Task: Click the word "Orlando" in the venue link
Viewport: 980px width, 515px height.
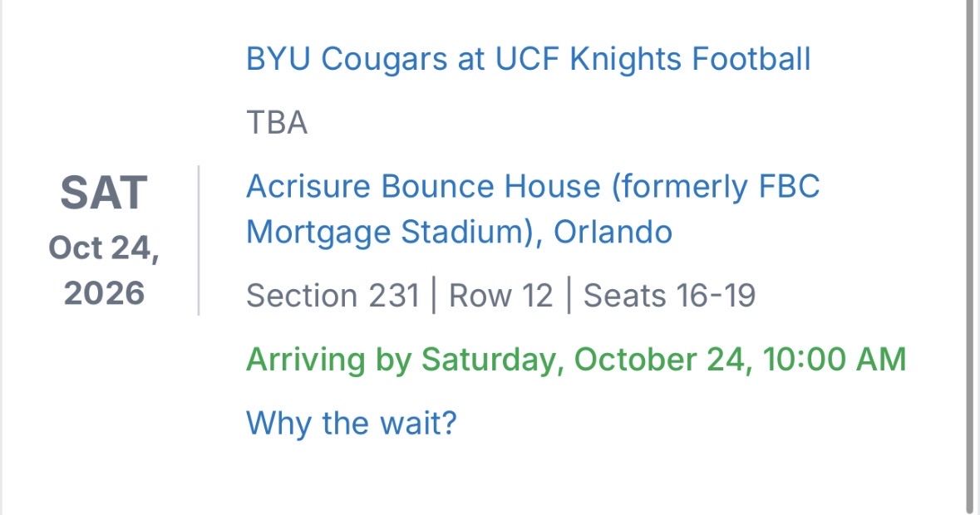Action: click(613, 232)
